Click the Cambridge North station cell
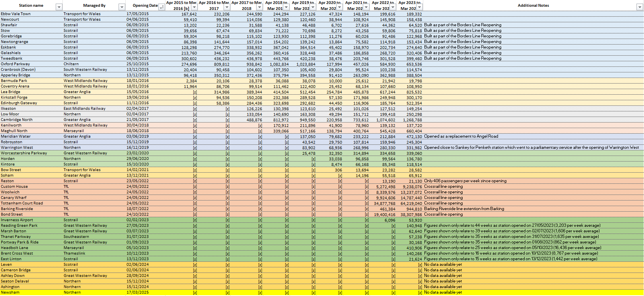 tap(17, 120)
